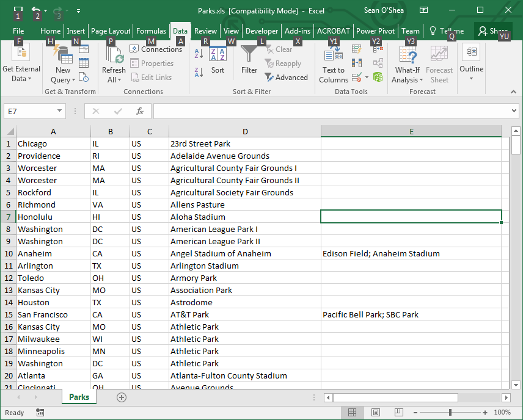This screenshot has height=420, width=523.
Task: Click in the formula bar input
Action: [332, 111]
